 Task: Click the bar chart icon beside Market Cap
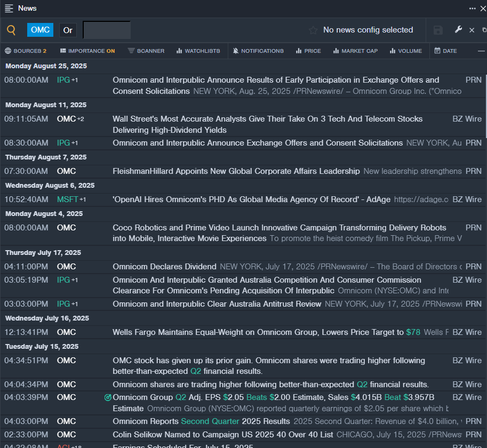pyautogui.click(x=336, y=51)
